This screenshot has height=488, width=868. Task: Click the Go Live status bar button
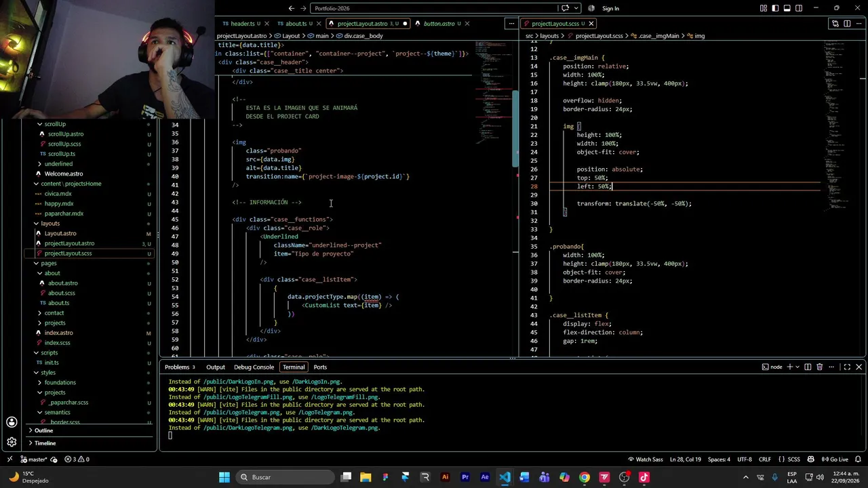[835, 459]
